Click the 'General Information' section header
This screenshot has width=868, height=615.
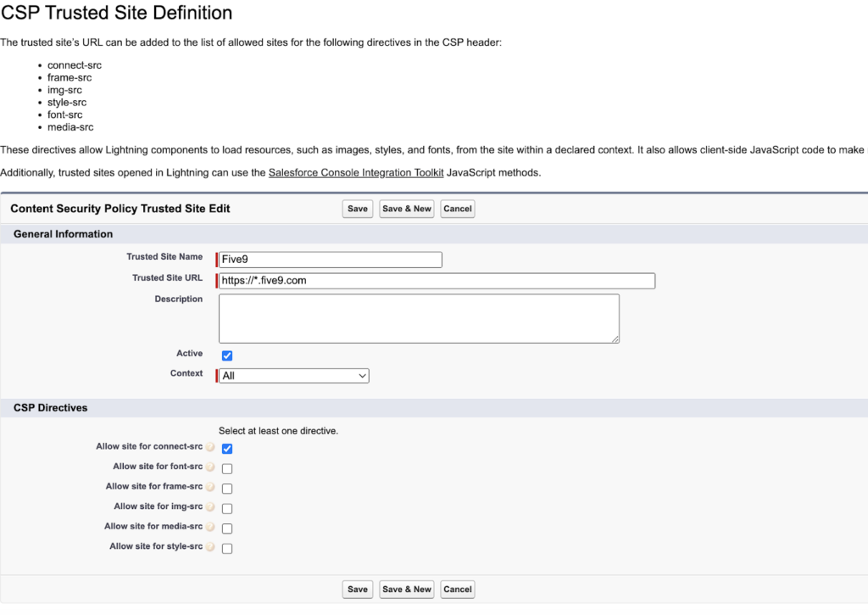click(63, 234)
